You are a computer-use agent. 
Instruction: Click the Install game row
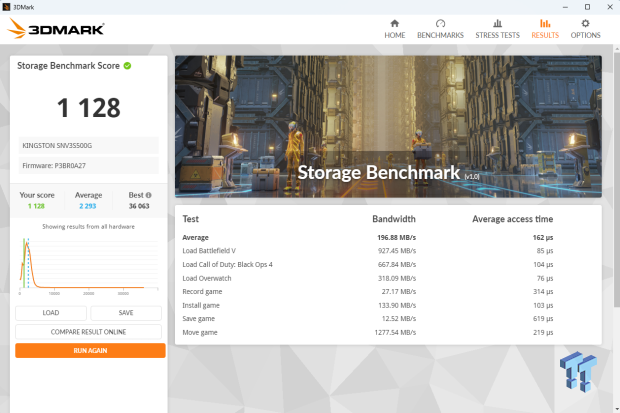368,305
